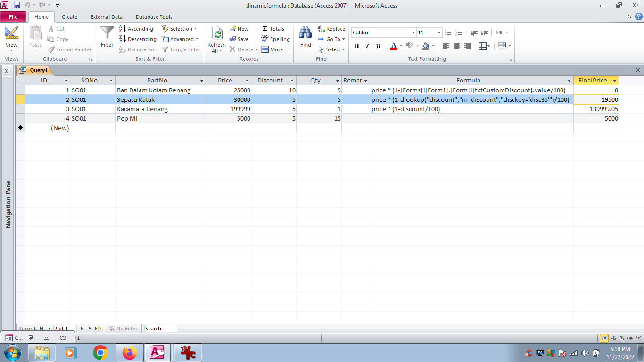Image resolution: width=644 pixels, height=362 pixels.
Task: Open the font name Calibri dropdown
Action: tap(413, 33)
